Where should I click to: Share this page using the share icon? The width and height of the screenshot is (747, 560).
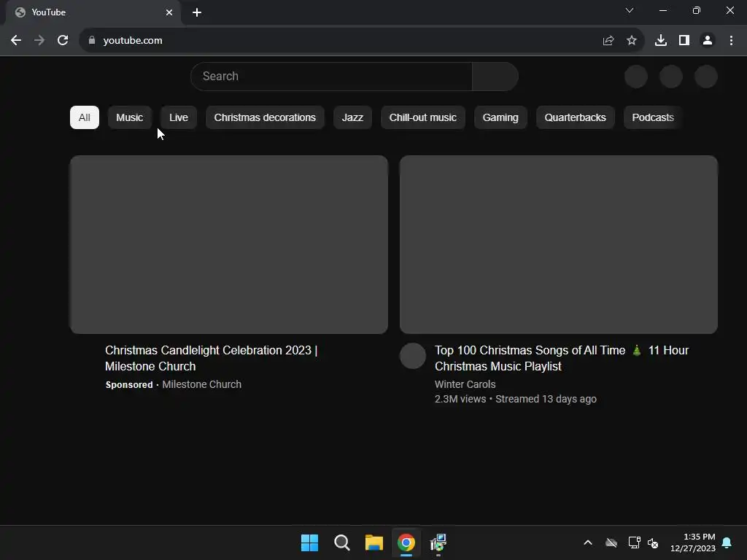coord(608,41)
